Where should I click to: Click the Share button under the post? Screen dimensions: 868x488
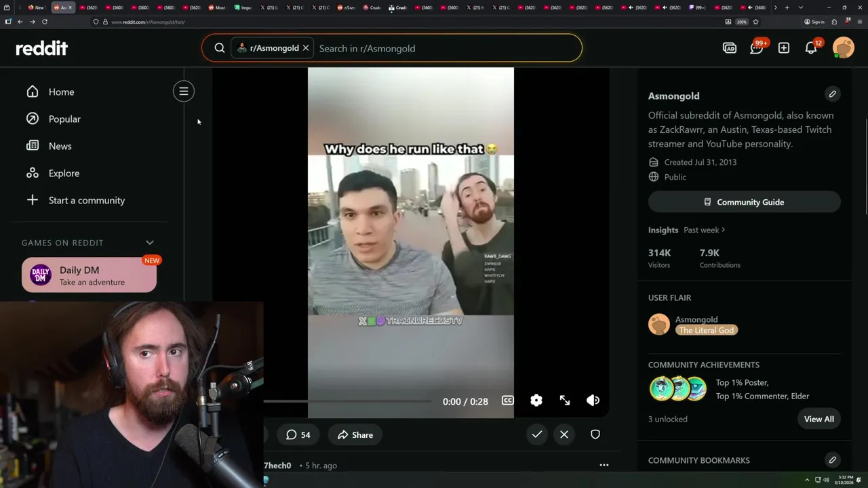(355, 434)
